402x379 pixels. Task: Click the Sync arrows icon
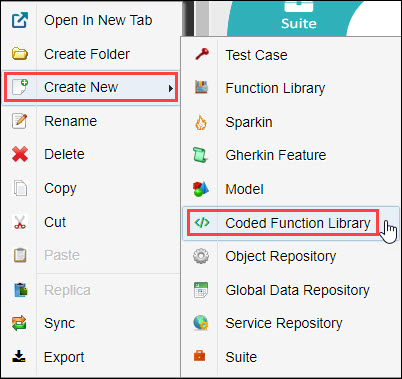pyautogui.click(x=19, y=323)
